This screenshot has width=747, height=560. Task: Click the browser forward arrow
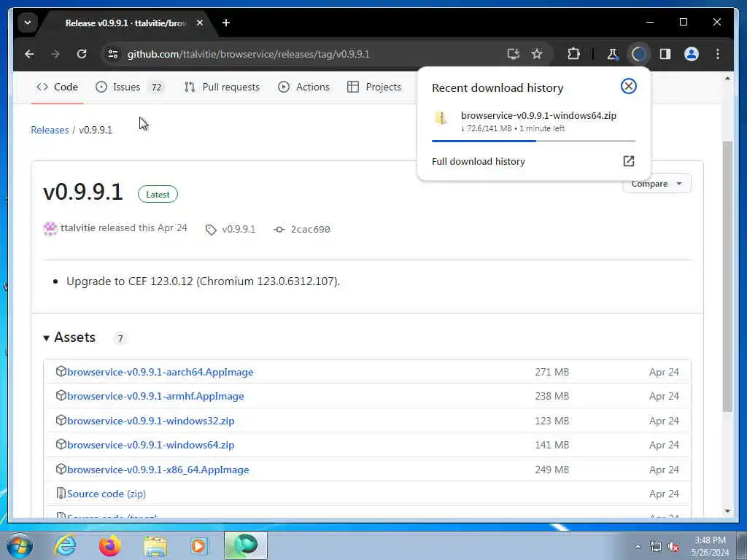click(x=55, y=54)
